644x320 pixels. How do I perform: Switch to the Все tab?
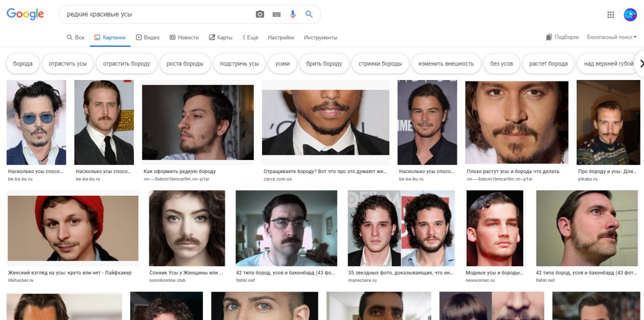pyautogui.click(x=75, y=37)
